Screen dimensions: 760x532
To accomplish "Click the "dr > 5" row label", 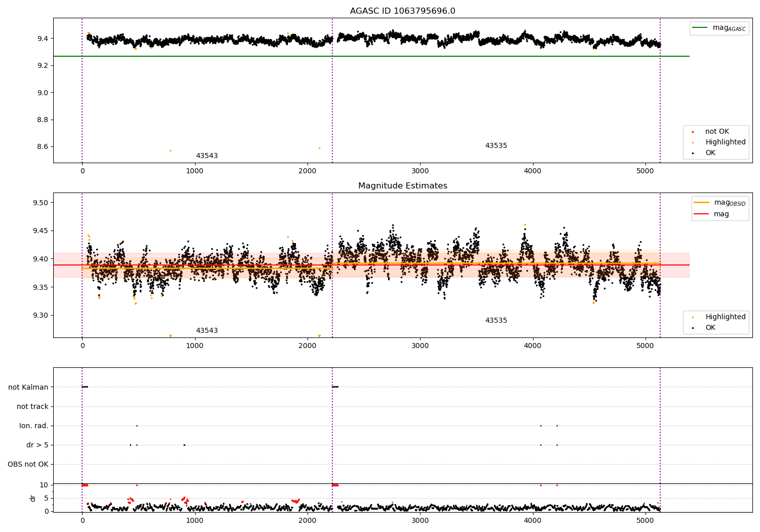I will click(x=37, y=445).
